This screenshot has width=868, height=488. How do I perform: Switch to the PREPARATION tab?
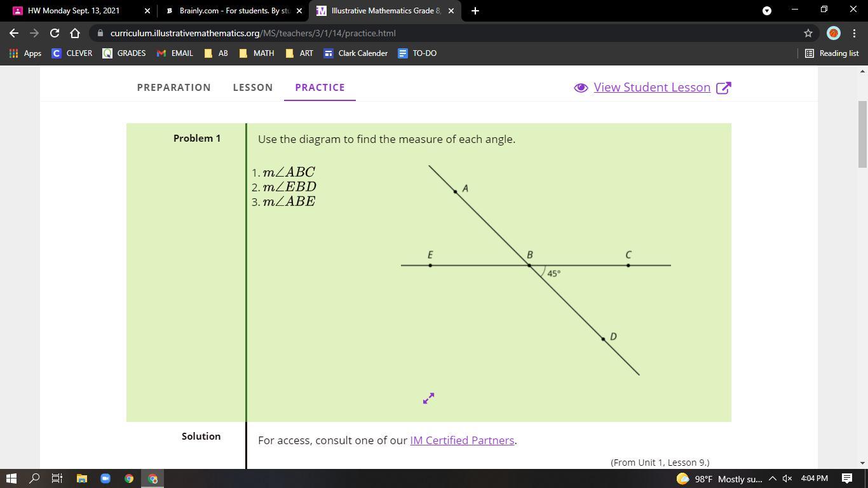(173, 88)
